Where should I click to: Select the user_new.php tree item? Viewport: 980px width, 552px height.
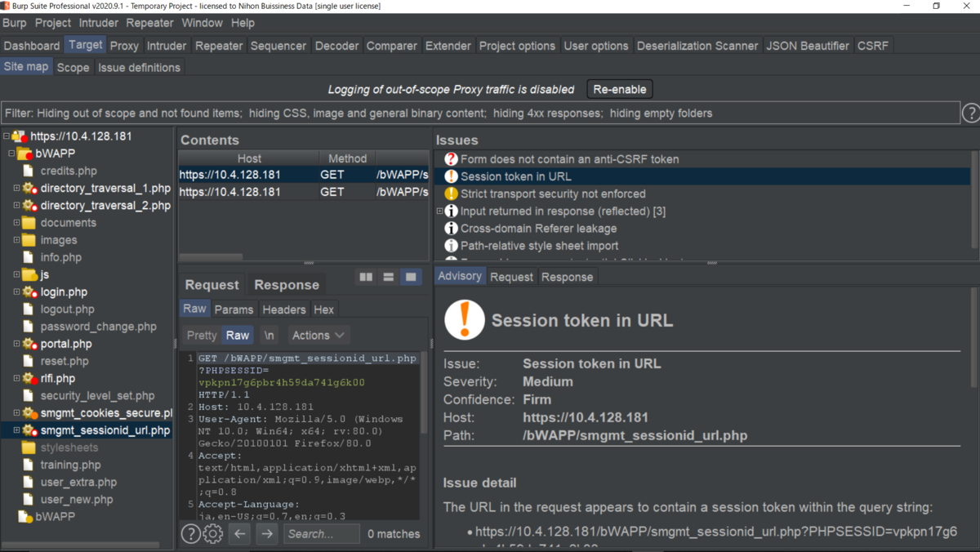[77, 500]
